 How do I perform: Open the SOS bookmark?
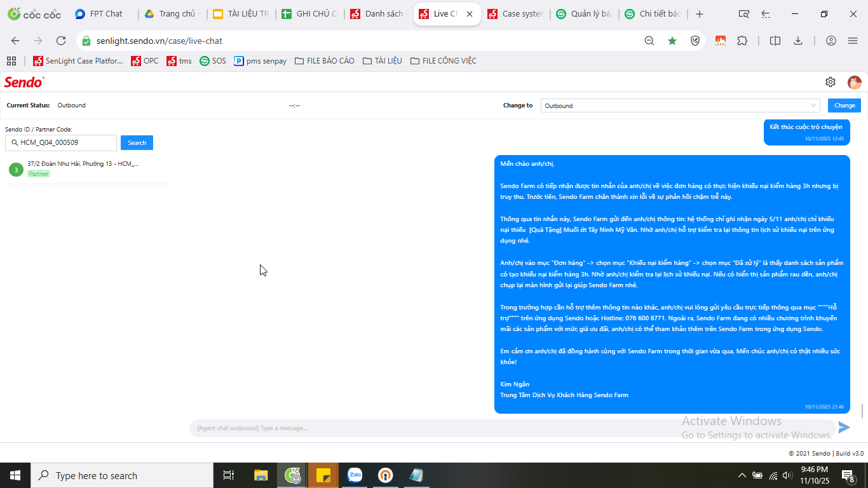click(x=213, y=61)
